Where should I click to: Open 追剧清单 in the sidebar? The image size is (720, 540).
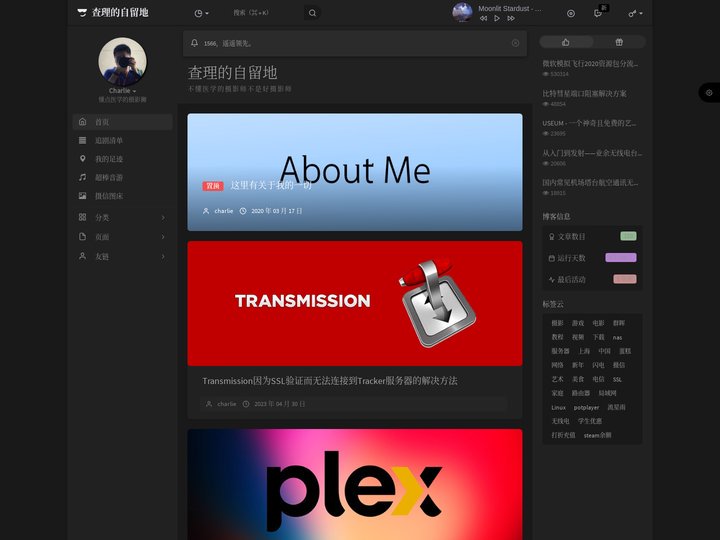point(123,141)
